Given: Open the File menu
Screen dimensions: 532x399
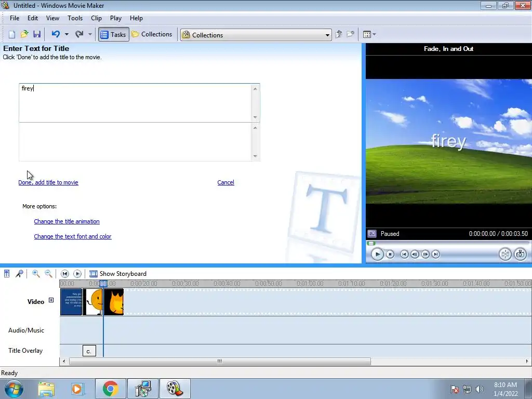Looking at the screenshot, I should (x=15, y=18).
